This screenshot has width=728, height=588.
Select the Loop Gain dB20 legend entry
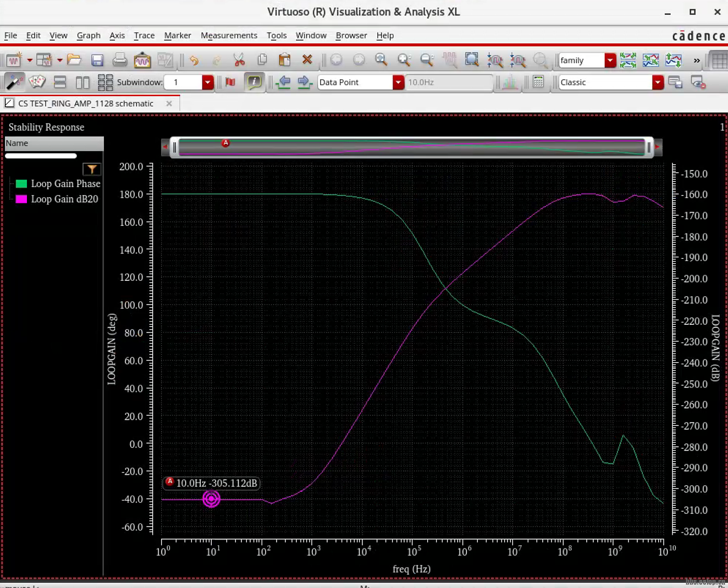(x=64, y=199)
